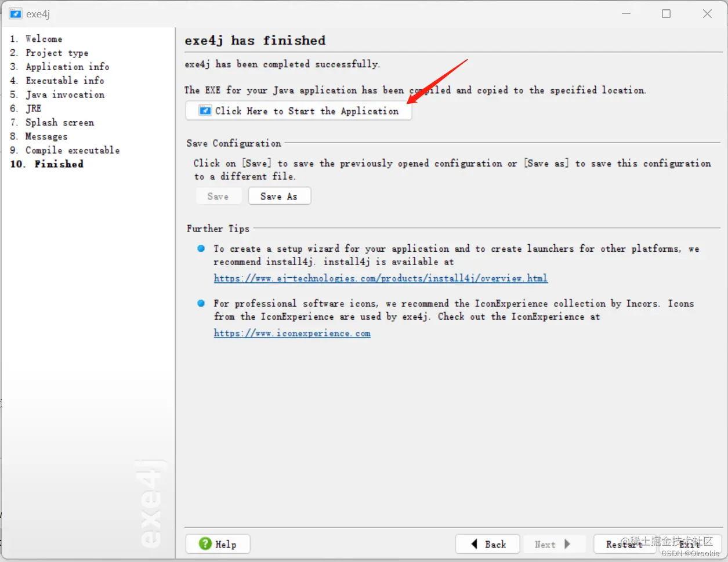
Task: Click the Exit button
Action: (x=690, y=544)
